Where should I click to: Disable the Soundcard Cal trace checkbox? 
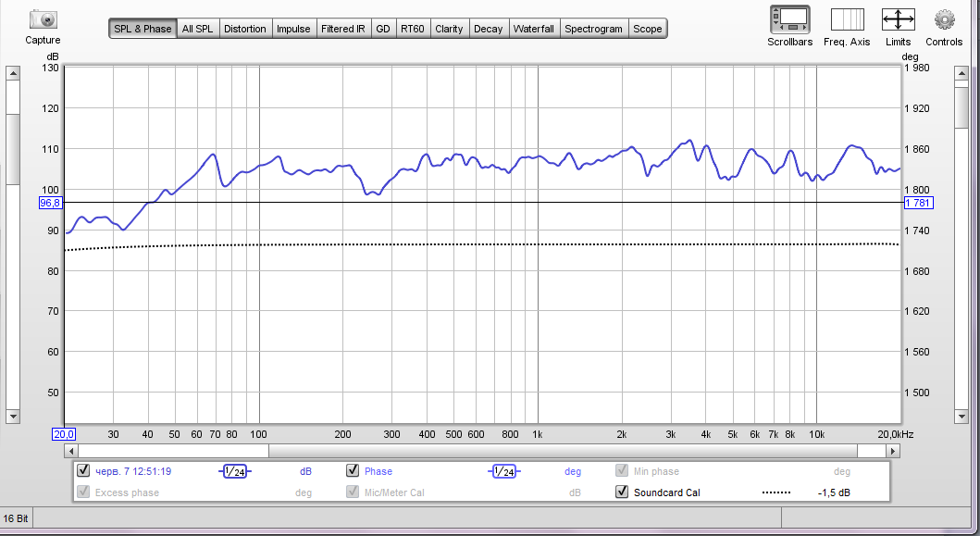[622, 492]
